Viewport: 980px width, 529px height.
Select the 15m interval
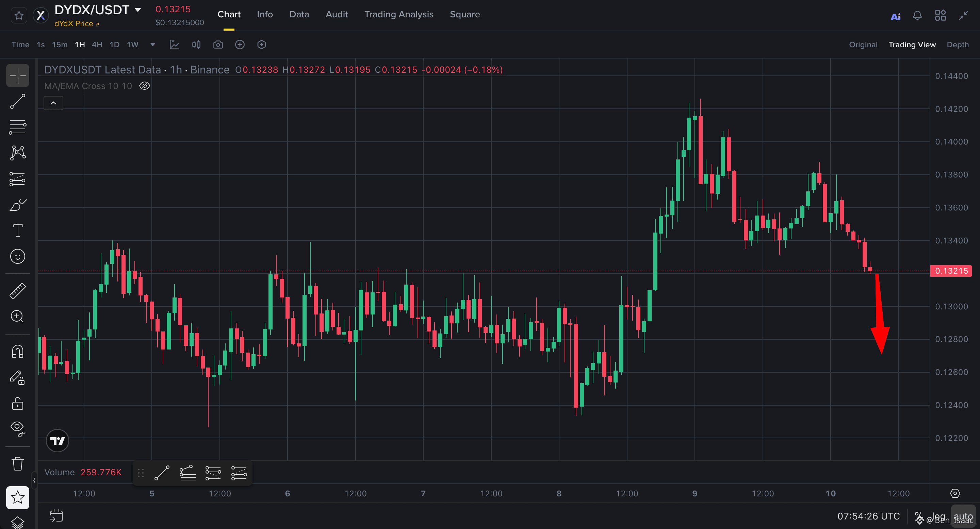(x=60, y=45)
